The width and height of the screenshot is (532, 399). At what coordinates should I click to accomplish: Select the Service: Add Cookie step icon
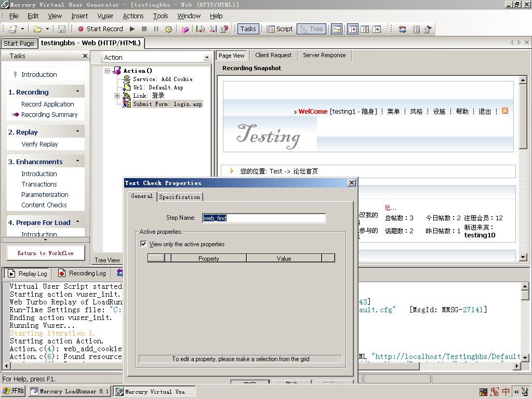click(126, 79)
